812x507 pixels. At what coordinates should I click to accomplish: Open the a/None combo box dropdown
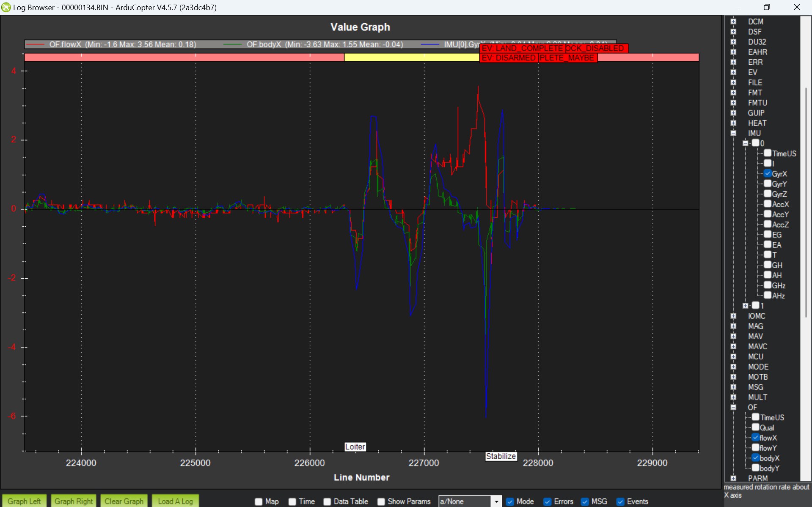tap(496, 502)
